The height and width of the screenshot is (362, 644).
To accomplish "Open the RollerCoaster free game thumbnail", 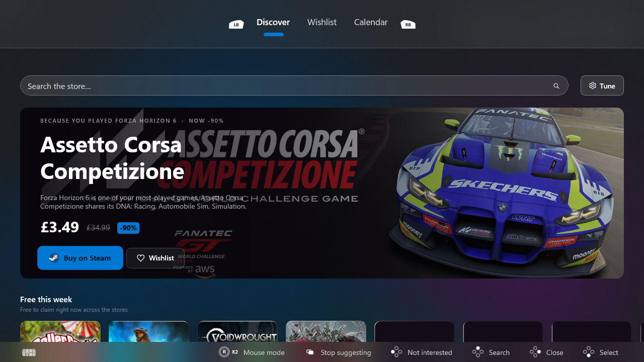I will coord(60,331).
